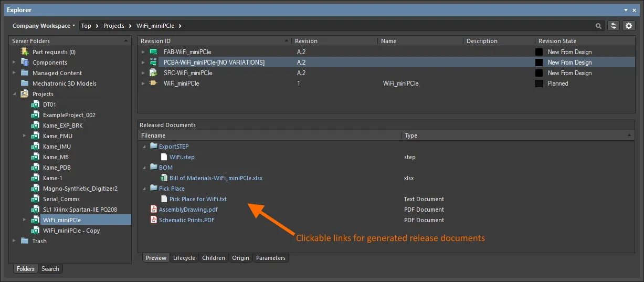
Task: Collapse the ExportSTEP folder
Action: [143, 147]
